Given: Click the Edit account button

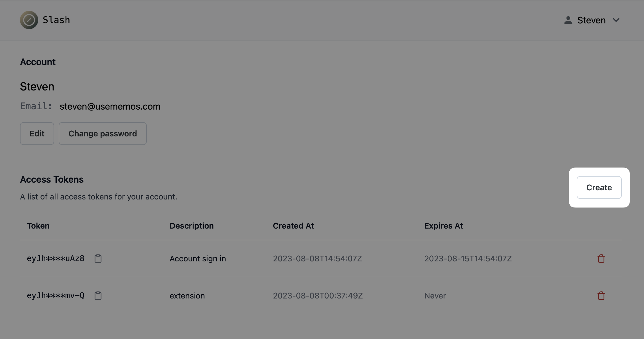Looking at the screenshot, I should 37,134.
